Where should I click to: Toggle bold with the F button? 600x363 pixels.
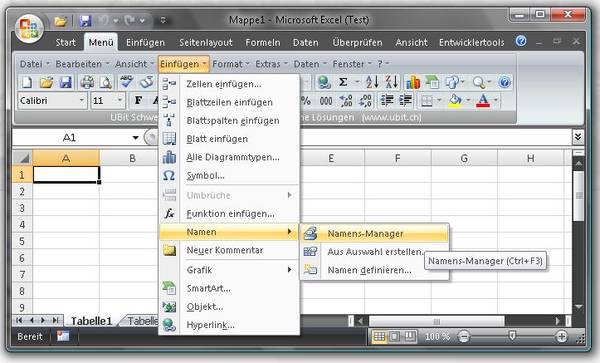138,101
